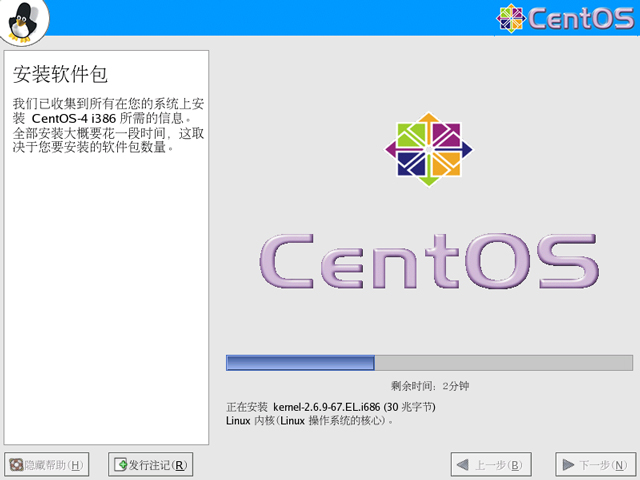This screenshot has height=480, width=640.
Task: Click the 剩余时间: 2分钟 label
Action: pyautogui.click(x=429, y=386)
